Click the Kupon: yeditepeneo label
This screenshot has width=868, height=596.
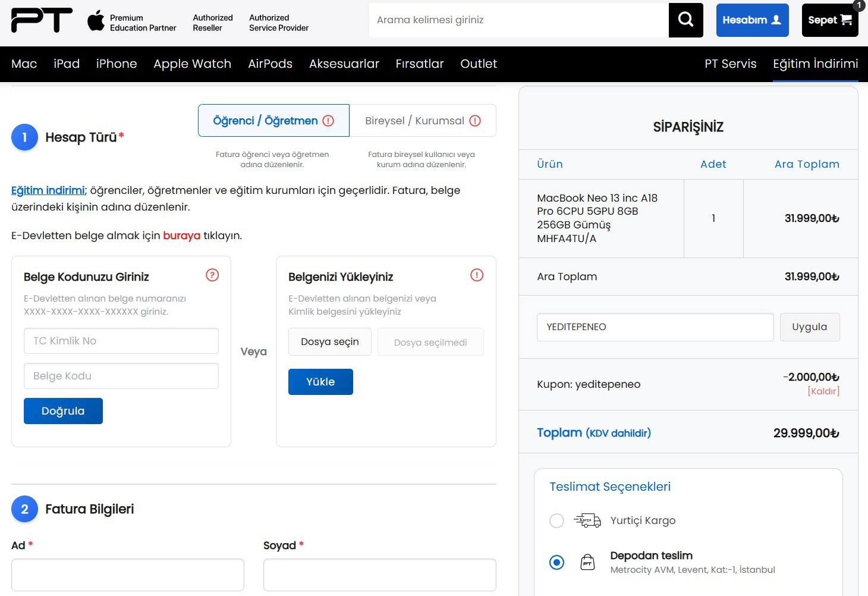tap(589, 384)
